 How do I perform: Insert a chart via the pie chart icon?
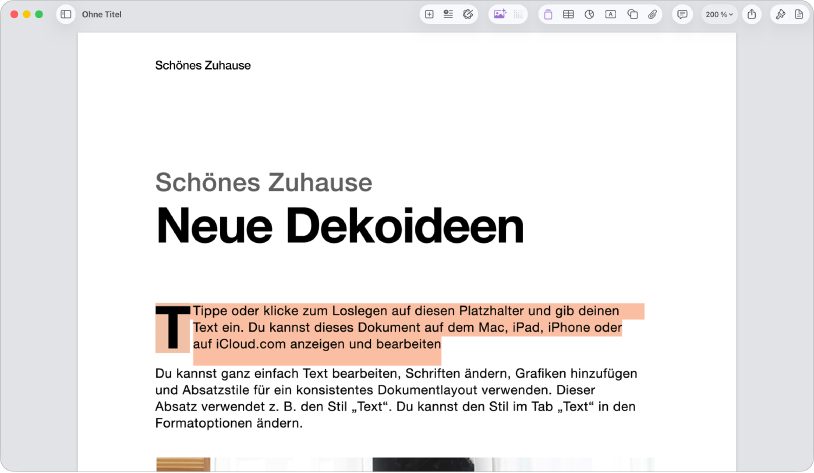[x=589, y=15]
